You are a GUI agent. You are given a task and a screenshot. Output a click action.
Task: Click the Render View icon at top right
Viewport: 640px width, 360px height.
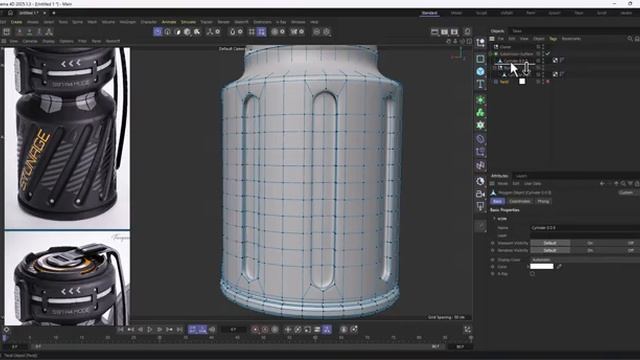pos(435,32)
